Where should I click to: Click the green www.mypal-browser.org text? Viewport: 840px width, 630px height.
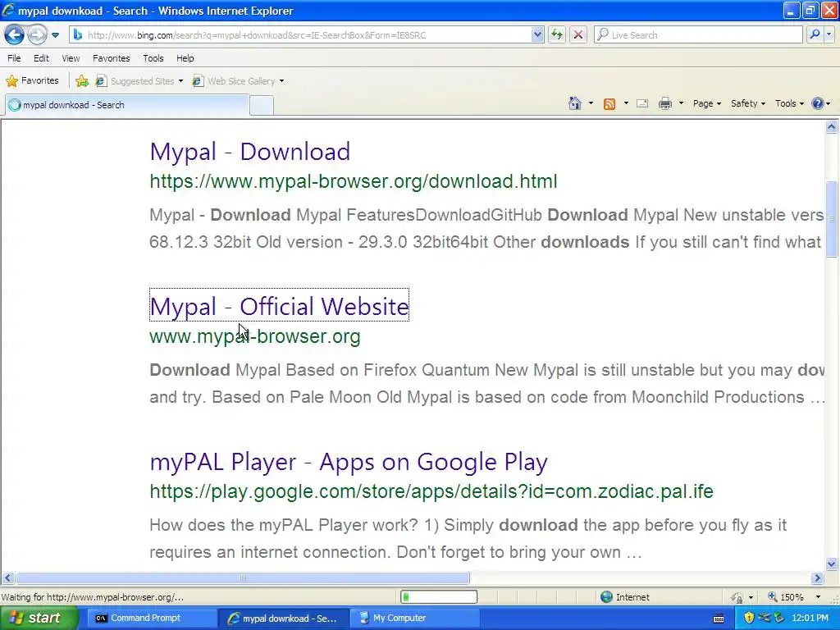[x=255, y=336]
